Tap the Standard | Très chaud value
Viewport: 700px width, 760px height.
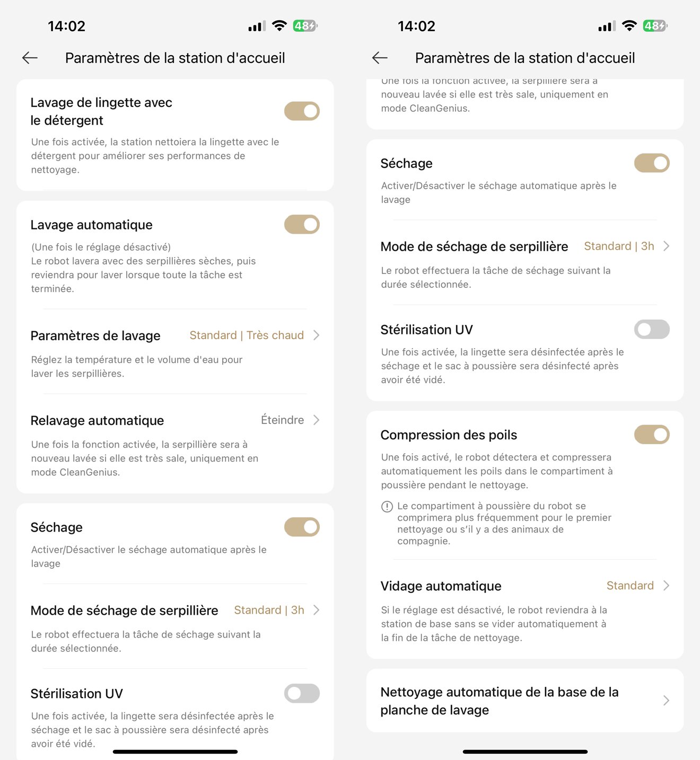(247, 335)
